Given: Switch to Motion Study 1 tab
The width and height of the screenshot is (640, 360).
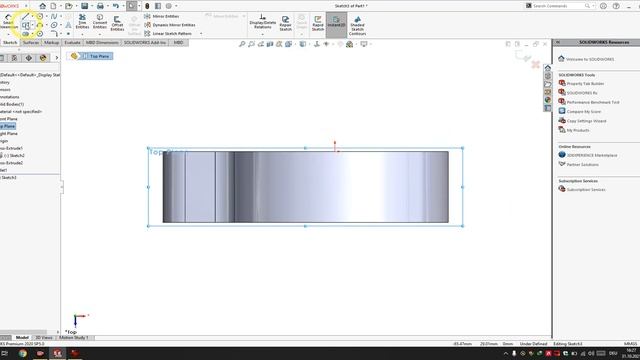Looking at the screenshot, I should (74, 338).
